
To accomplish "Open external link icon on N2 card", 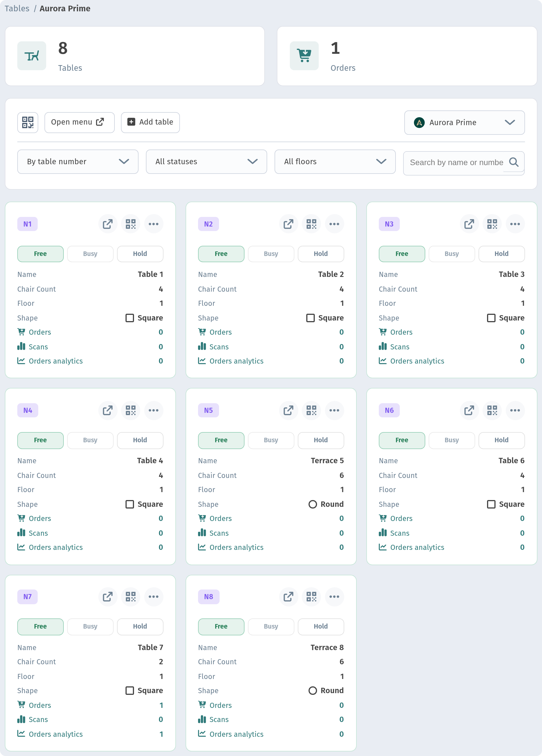I will click(288, 224).
